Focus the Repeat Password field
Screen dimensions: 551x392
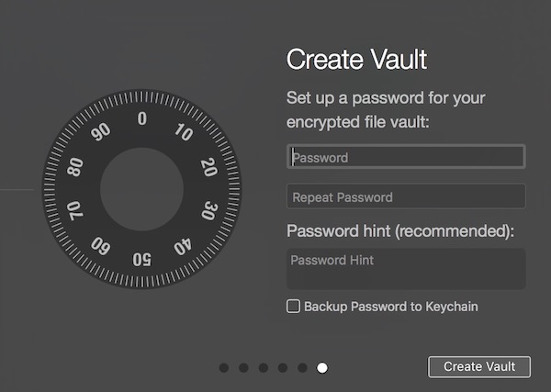406,196
